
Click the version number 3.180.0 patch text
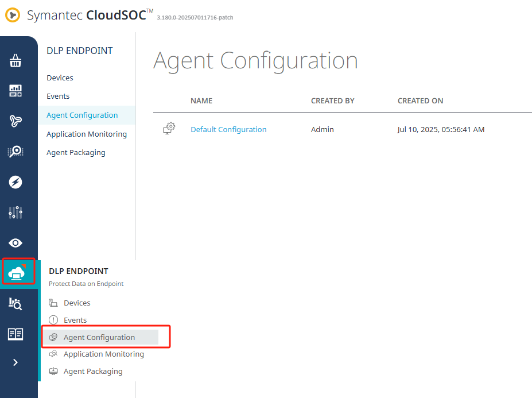coord(195,18)
